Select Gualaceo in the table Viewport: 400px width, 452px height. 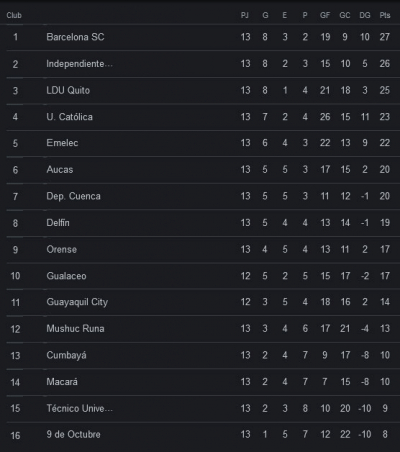[66, 276]
